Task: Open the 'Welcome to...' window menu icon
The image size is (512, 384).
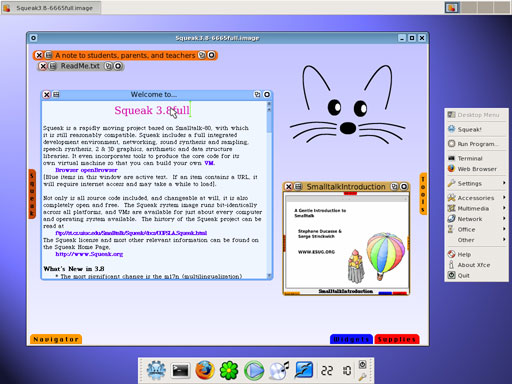Action: (x=56, y=95)
